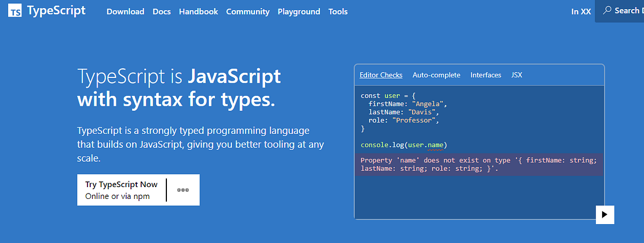The image size is (644, 243).
Task: Select the Editor Checks tab
Action: (381, 75)
